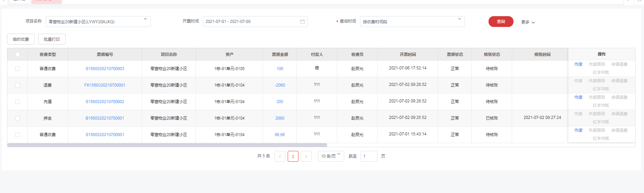Click the 共 5 条 total count text
Image resolution: width=644 pixels, height=193 pixels.
(x=264, y=156)
